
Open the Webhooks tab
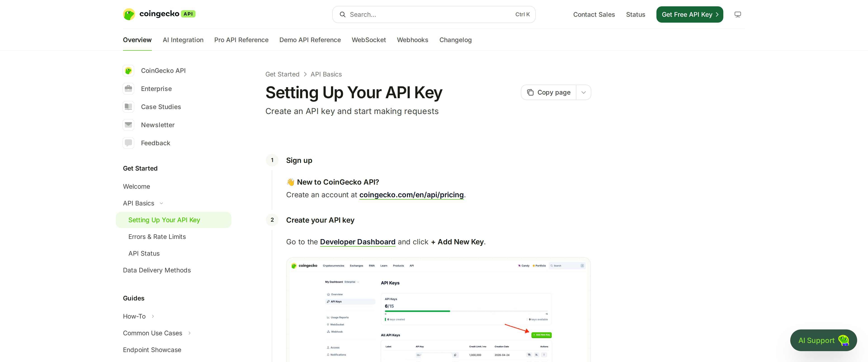pyautogui.click(x=413, y=40)
